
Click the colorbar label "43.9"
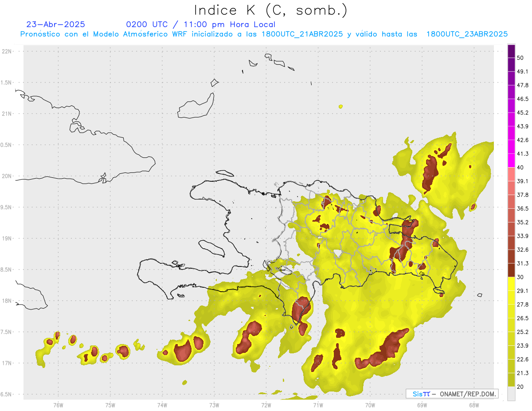pos(523,126)
